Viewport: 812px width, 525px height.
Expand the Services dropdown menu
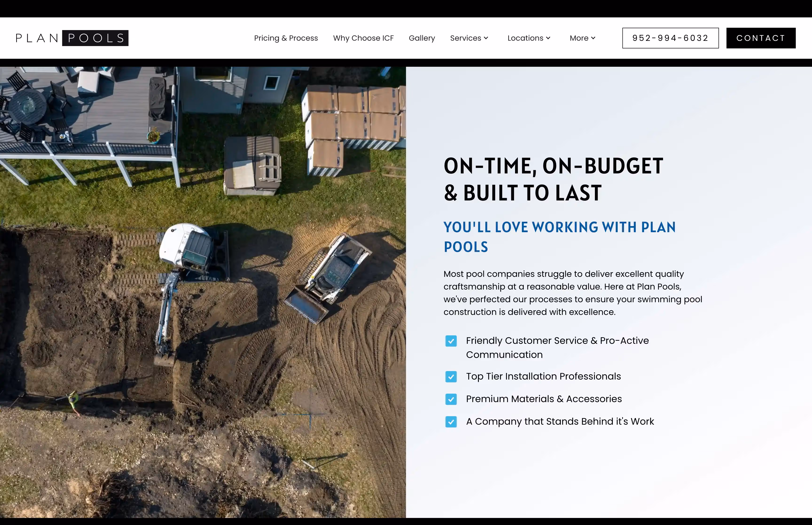point(465,38)
